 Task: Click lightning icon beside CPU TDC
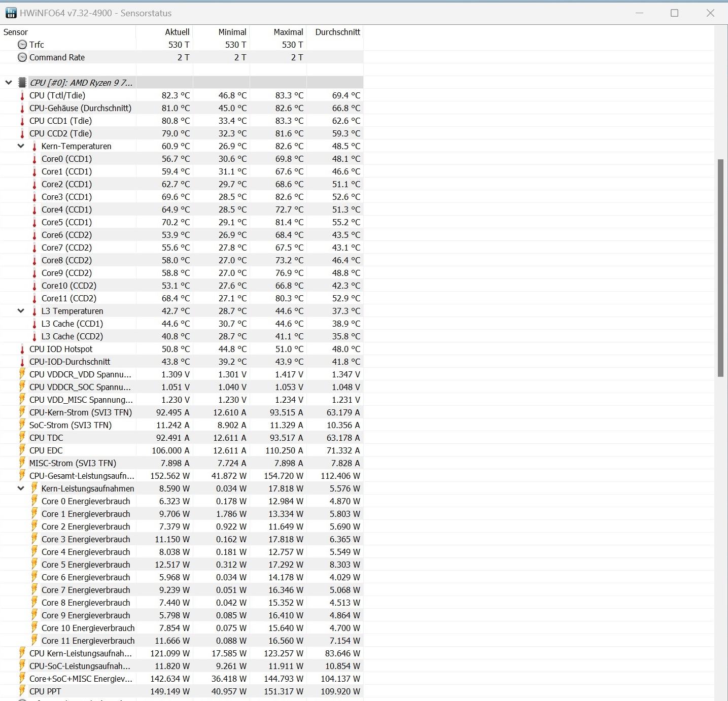[22, 437]
